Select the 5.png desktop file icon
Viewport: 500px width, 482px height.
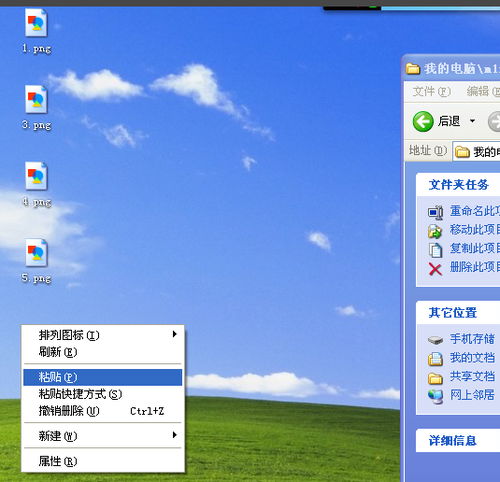pos(36,253)
